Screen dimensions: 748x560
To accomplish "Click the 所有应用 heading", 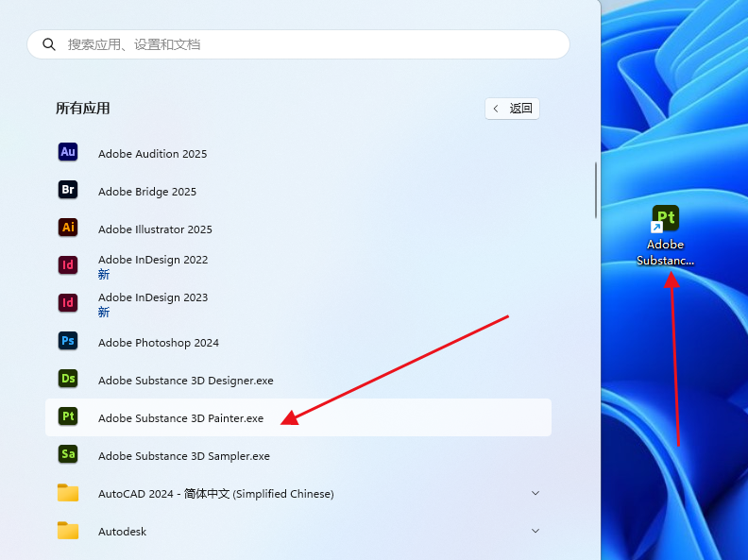I will (x=83, y=109).
